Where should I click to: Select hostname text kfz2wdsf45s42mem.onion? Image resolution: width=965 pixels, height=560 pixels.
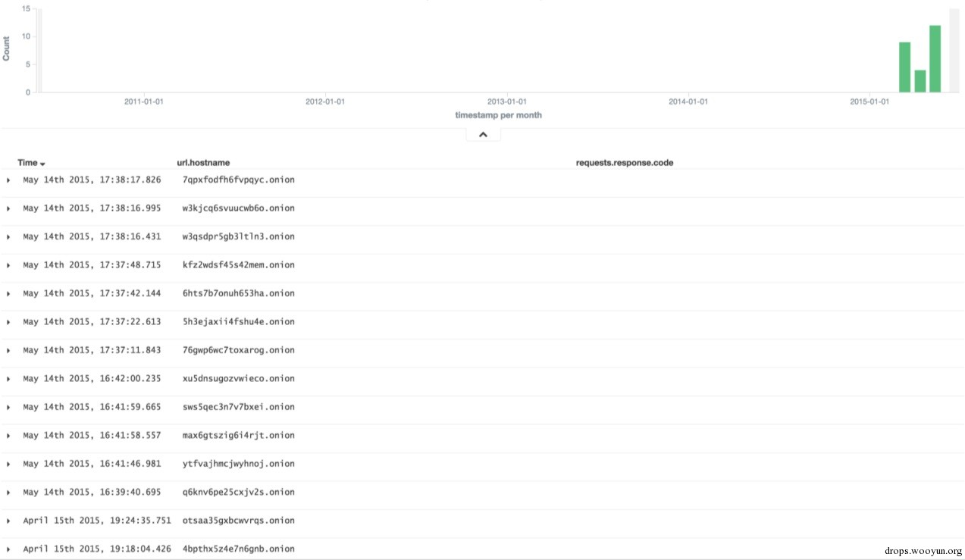point(239,264)
